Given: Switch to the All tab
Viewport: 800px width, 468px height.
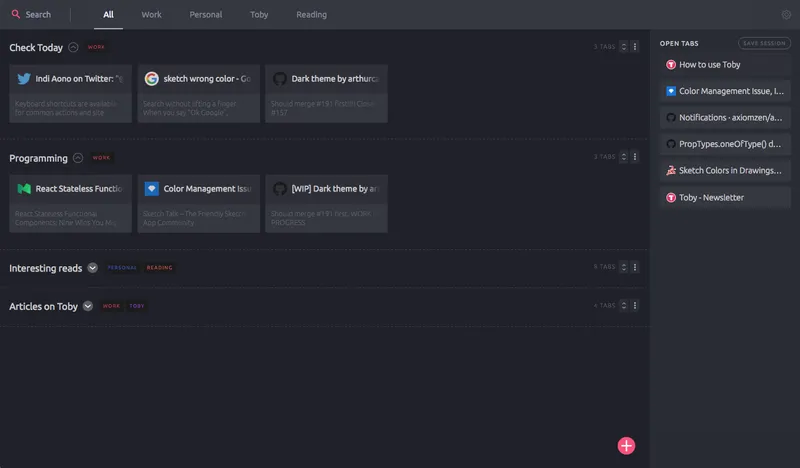Looking at the screenshot, I should pos(108,15).
